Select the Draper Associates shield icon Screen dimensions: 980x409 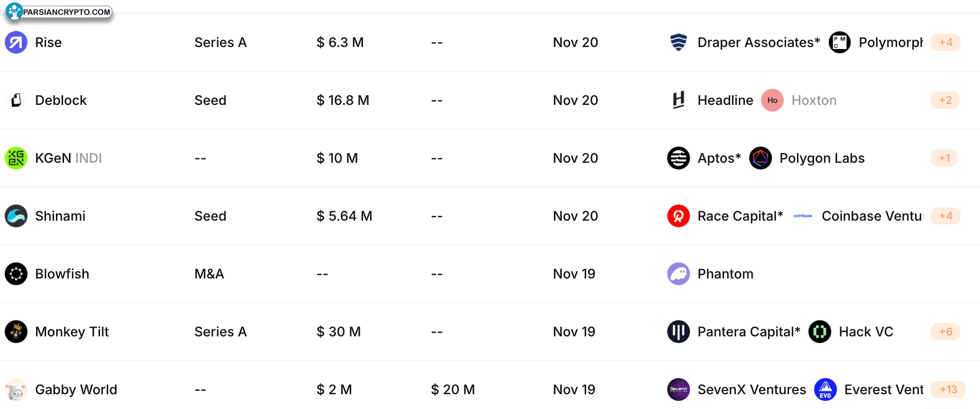point(679,42)
